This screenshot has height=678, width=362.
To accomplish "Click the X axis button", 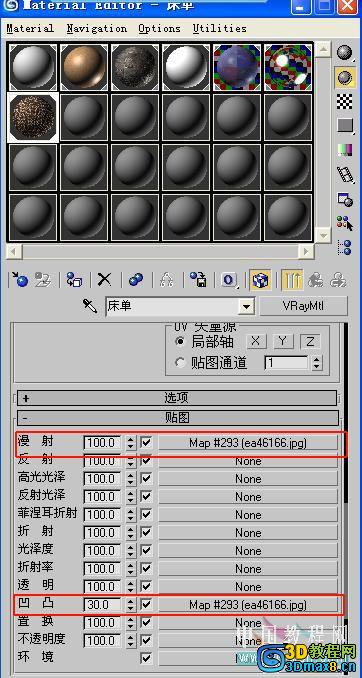I will 256,341.
